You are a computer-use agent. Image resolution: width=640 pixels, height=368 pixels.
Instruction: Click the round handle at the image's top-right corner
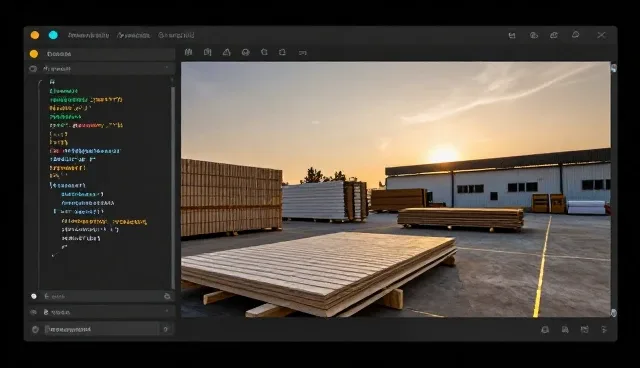coord(613,68)
